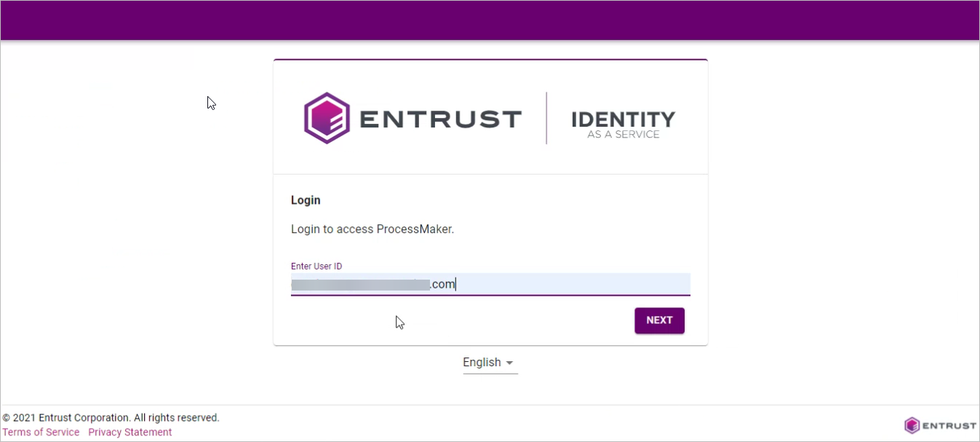
Task: Click the vertical divider between the logos
Action: [x=546, y=118]
